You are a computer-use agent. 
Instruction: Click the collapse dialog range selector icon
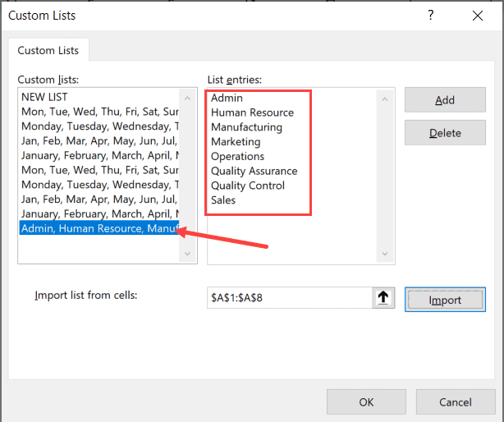click(x=383, y=298)
